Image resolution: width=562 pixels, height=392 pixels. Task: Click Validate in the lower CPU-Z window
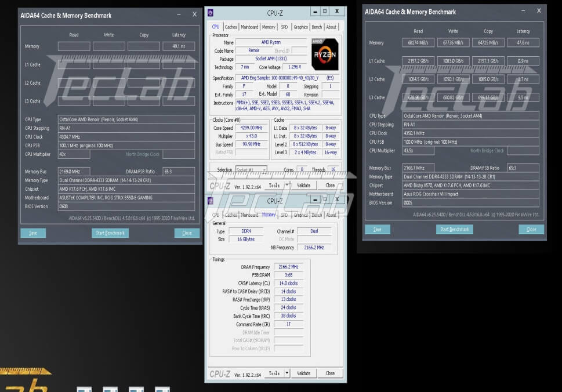pos(304,373)
